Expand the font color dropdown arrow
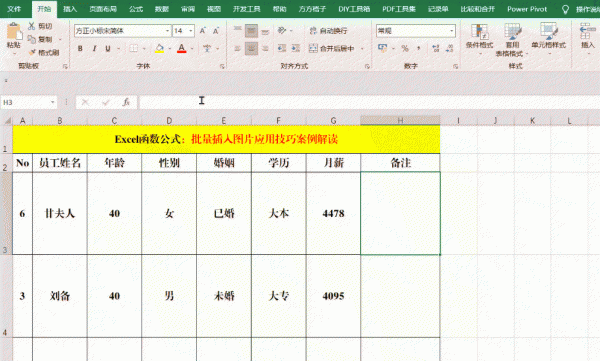This screenshot has height=361, width=600. click(x=192, y=49)
